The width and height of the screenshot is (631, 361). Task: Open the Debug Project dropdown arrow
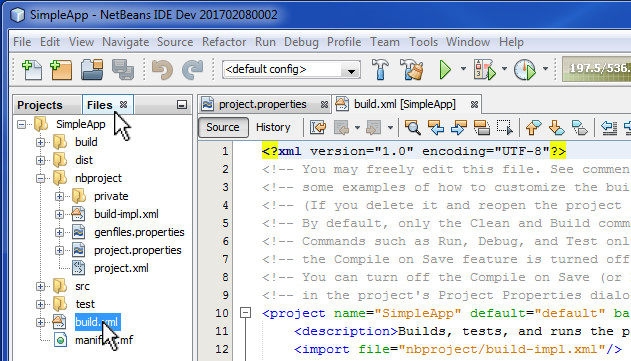[504, 69]
